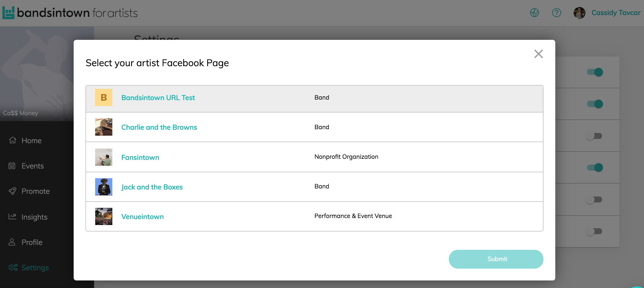Select Bandsintown URL Test page
The image size is (644, 288).
[314, 99]
